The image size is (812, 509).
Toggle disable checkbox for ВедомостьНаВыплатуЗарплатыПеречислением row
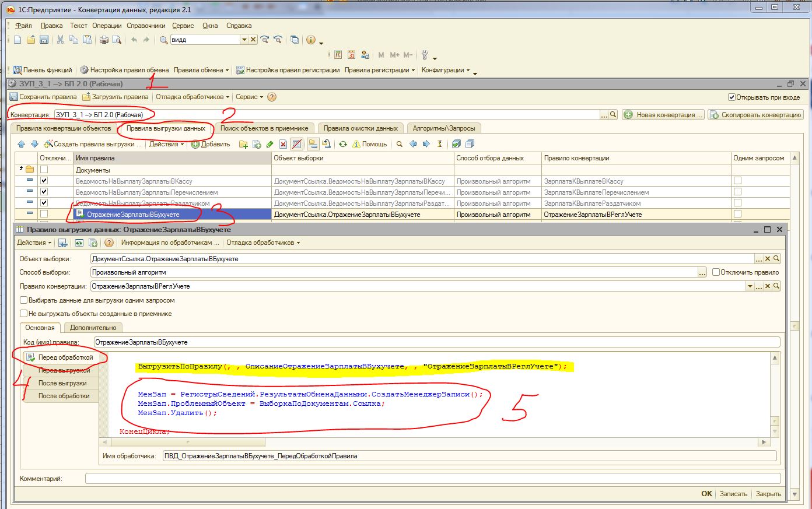click(44, 192)
